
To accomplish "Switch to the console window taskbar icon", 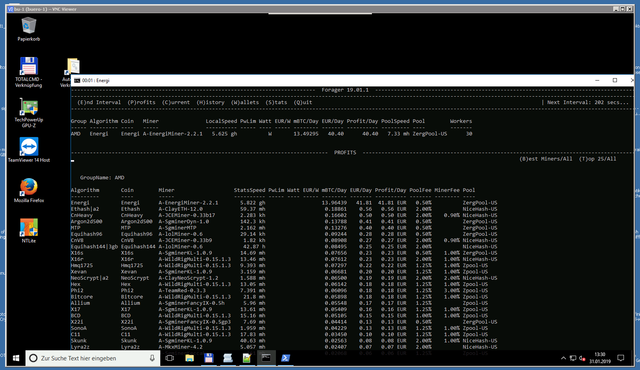I will click(266, 358).
